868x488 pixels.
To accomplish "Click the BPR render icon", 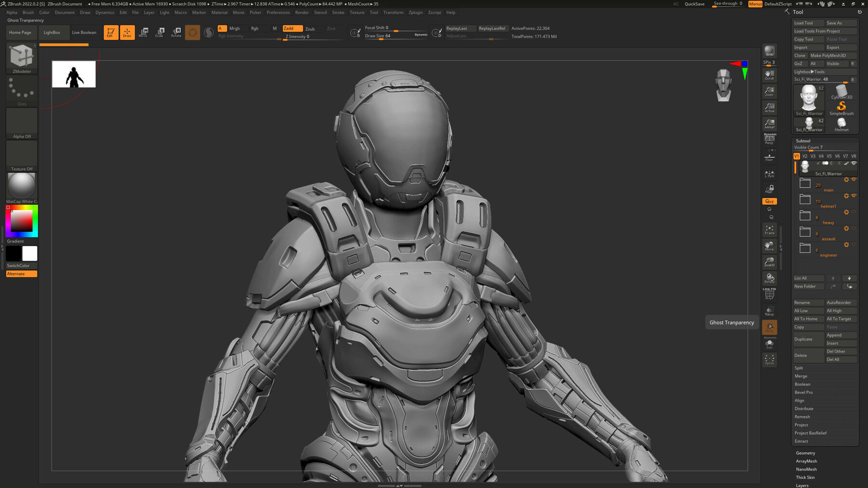I will coord(770,51).
